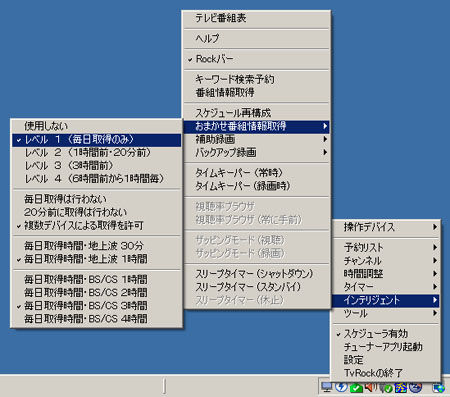Expand the インテリジェント submenu
The height and width of the screenshot is (397, 450).
385,300
